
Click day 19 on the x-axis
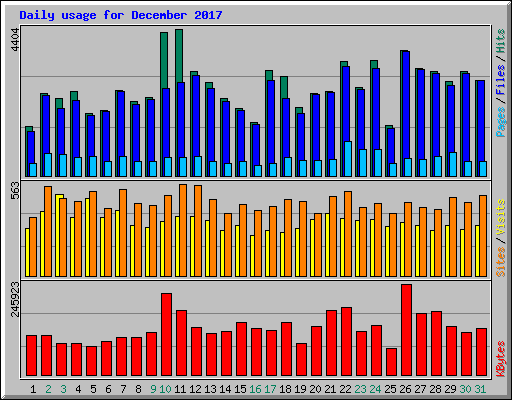click(x=300, y=389)
